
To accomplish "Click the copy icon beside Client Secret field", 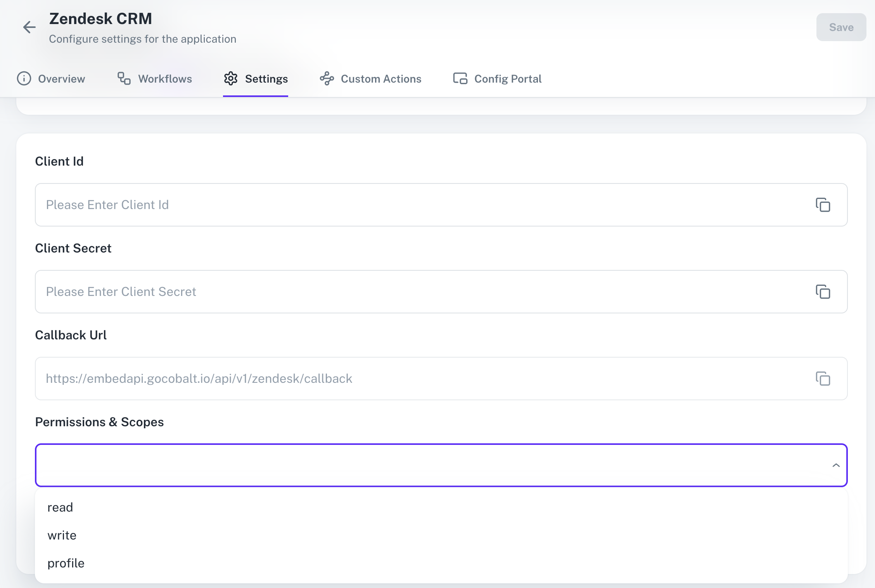I will click(x=823, y=292).
